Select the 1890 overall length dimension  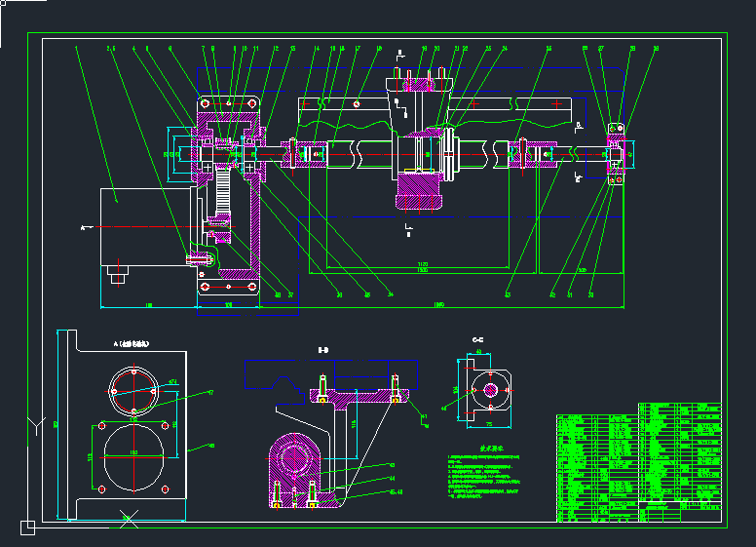[437, 305]
